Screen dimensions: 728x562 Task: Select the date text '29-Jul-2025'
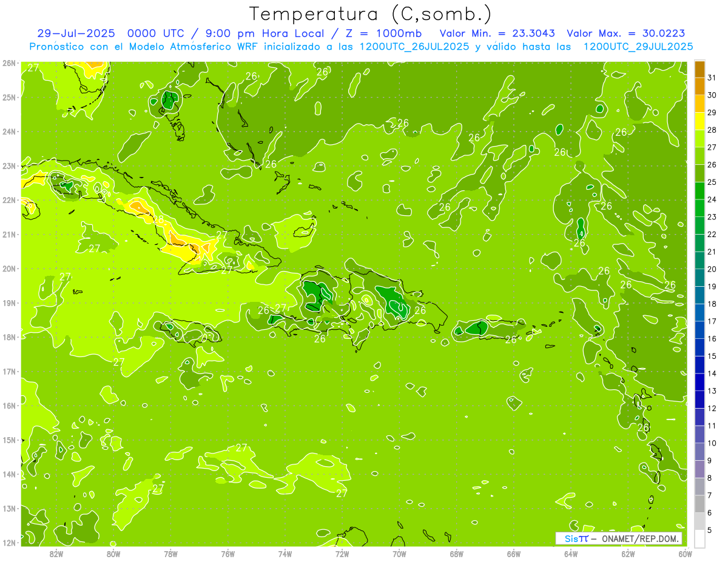pyautogui.click(x=75, y=33)
